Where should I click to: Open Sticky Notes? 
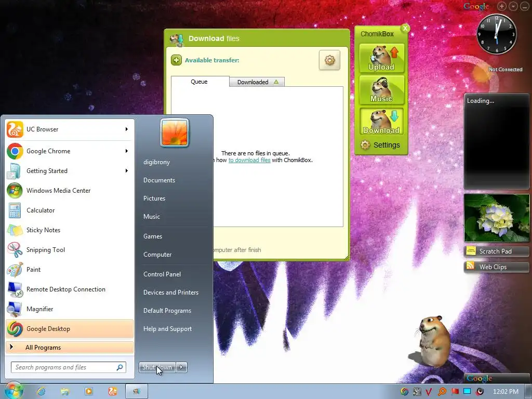coord(70,230)
